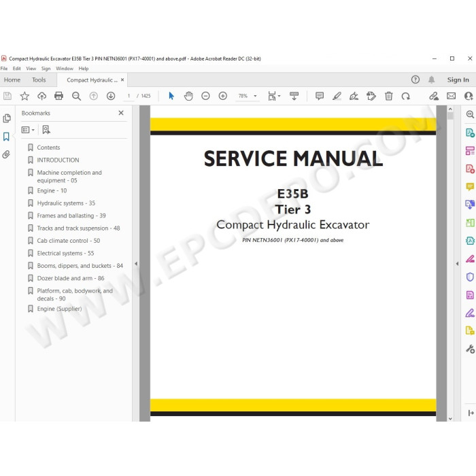Screen dimensions: 476x476
Task: Open the Protect shield tool
Action: point(470,277)
